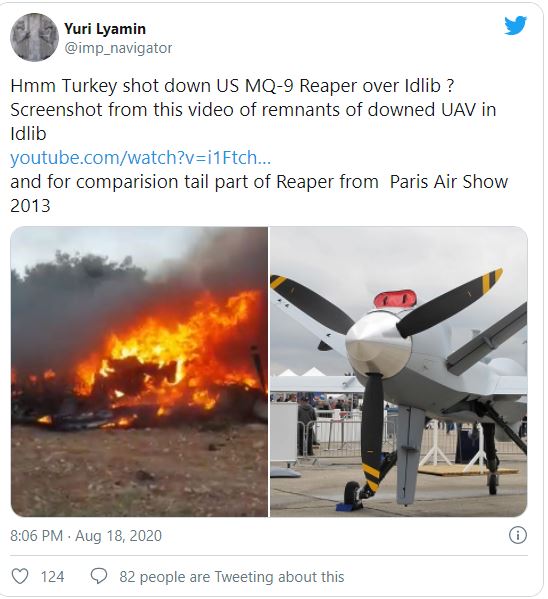Open the Twitter bird logo
548x599 pixels.
coord(515,25)
